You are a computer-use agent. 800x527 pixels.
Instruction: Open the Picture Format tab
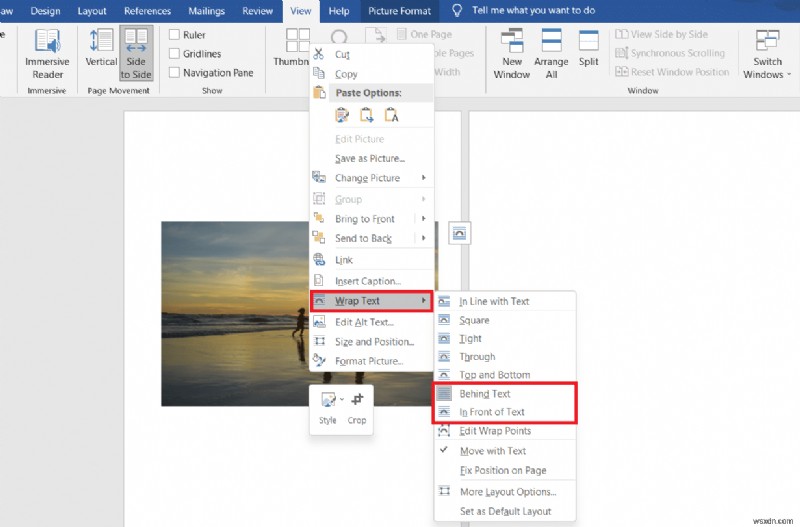(x=399, y=11)
